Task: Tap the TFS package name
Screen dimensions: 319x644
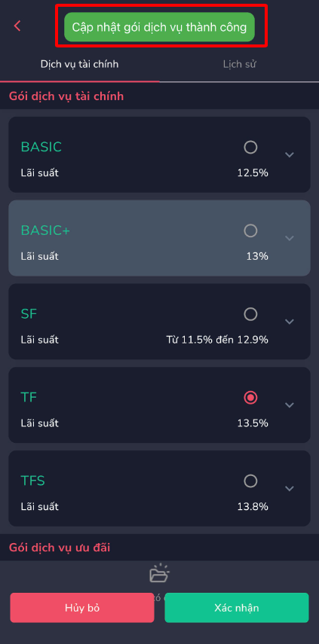Action: click(x=33, y=481)
